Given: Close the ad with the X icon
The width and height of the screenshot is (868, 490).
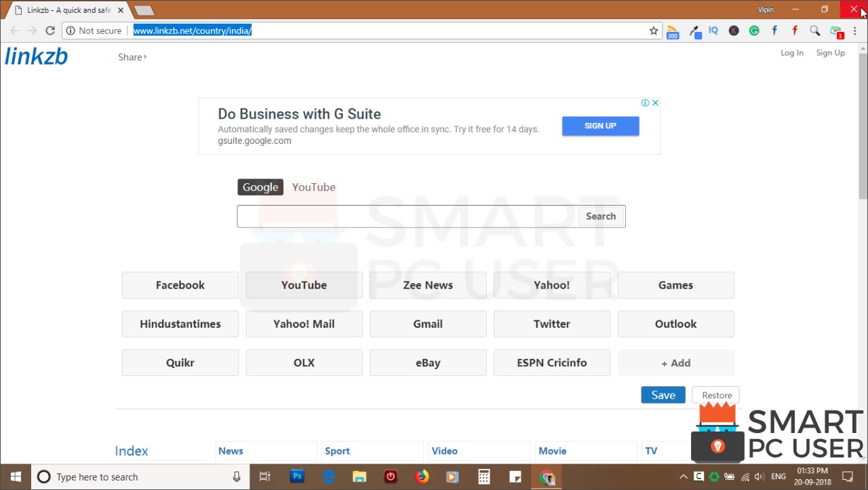Looking at the screenshot, I should 655,103.
